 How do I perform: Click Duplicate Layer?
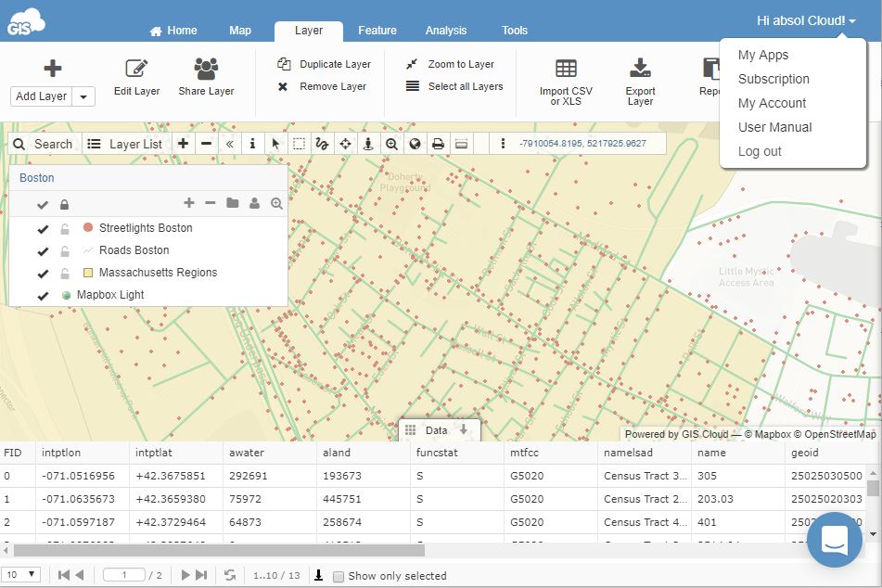pyautogui.click(x=324, y=64)
